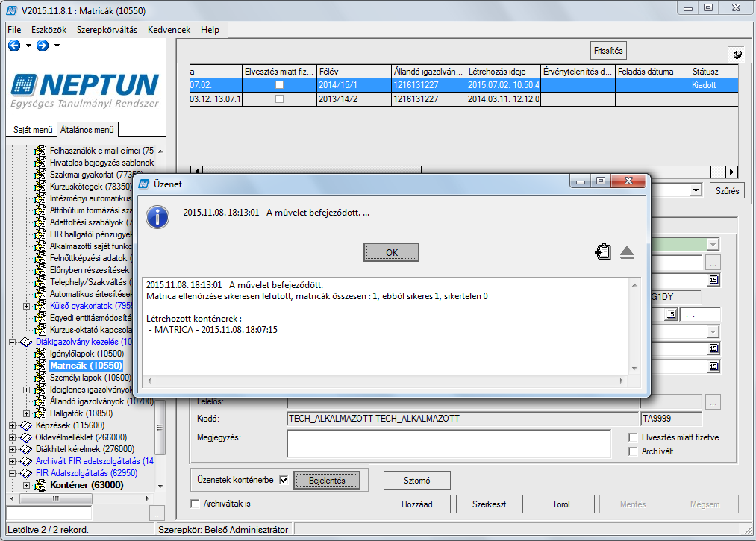Select the Matricák (10550) tree item
The width and height of the screenshot is (756, 541).
pyautogui.click(x=87, y=366)
